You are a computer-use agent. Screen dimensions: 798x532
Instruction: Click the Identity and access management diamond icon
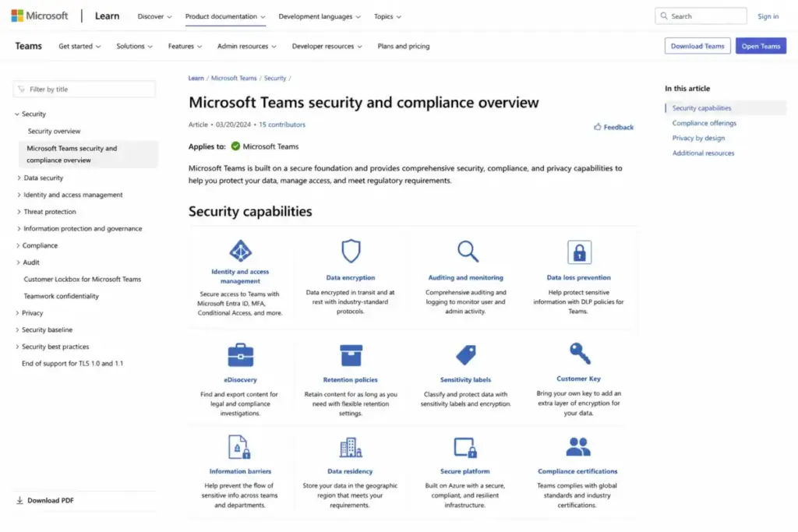240,251
